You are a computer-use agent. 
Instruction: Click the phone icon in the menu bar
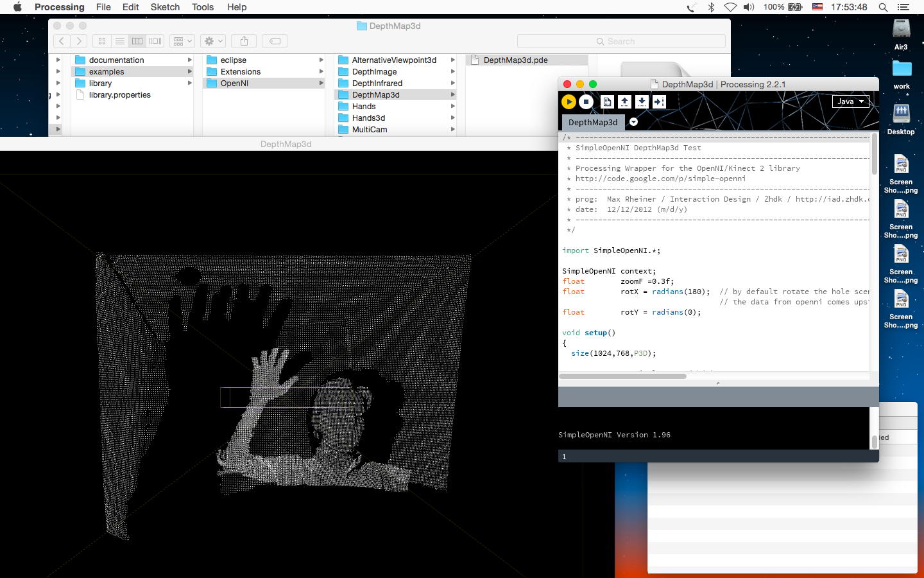pyautogui.click(x=690, y=7)
